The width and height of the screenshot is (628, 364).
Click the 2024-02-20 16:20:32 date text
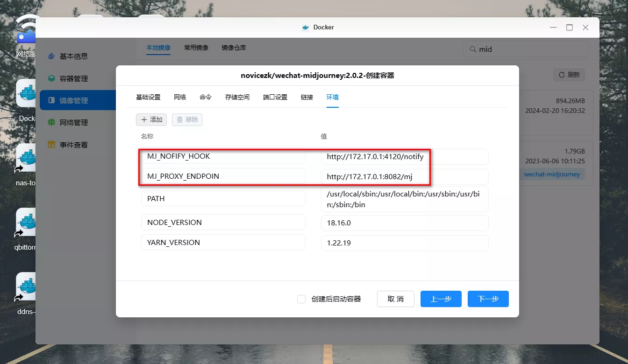[555, 111]
